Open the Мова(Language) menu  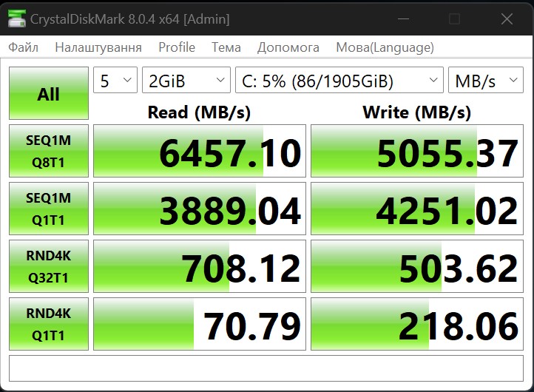(385, 47)
